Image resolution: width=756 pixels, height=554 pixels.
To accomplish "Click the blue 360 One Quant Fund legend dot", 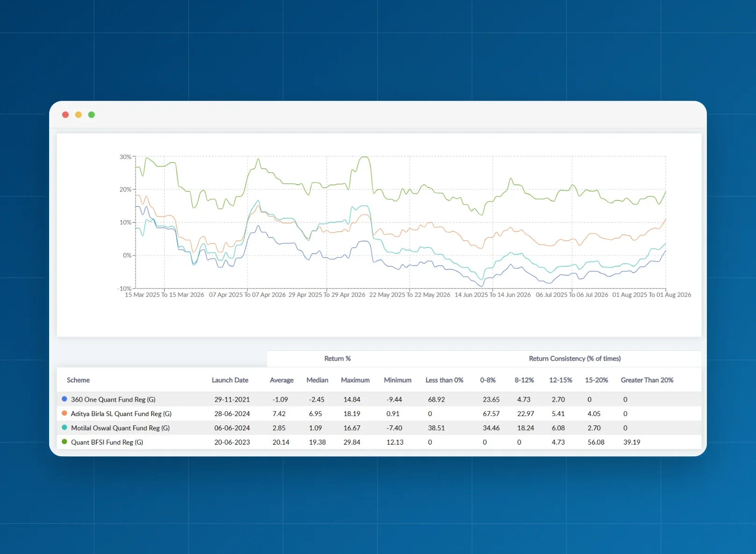I will [65, 399].
